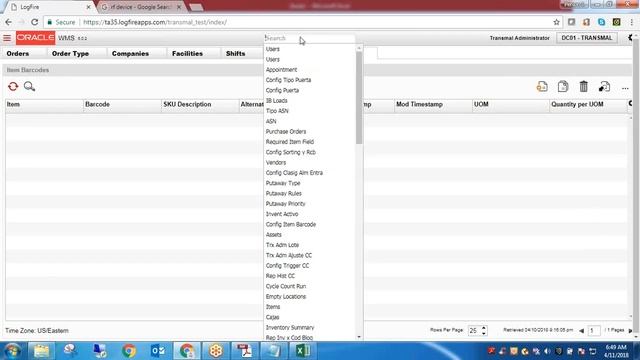Increase Rows Per Page with up arrow
Image resolution: width=640 pixels, height=360 pixels.
pos(484,328)
